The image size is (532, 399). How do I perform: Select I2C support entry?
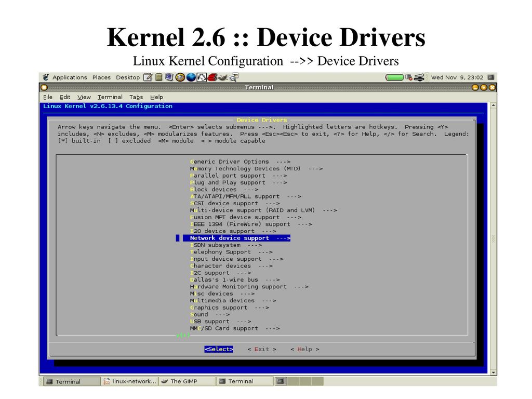[x=220, y=273]
